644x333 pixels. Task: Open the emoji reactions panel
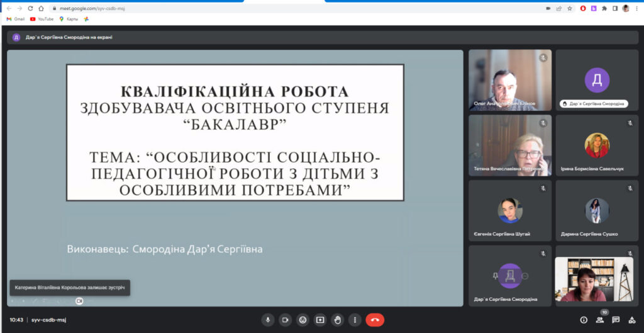[303, 320]
